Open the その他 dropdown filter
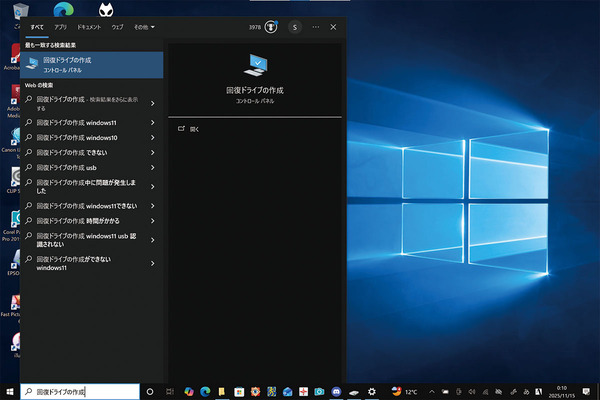600x400 pixels. pyautogui.click(x=144, y=27)
